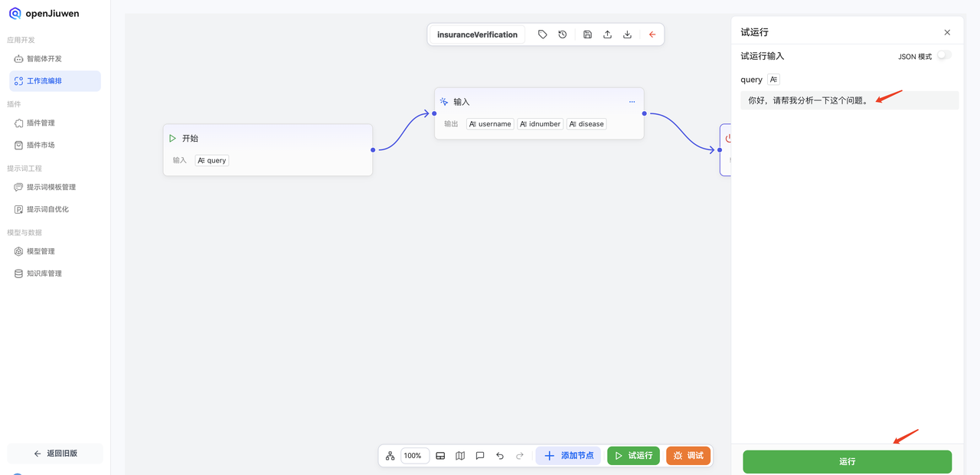This screenshot has width=980, height=475.
Task: Click the red power icon on partially hidden node
Action: (728, 139)
